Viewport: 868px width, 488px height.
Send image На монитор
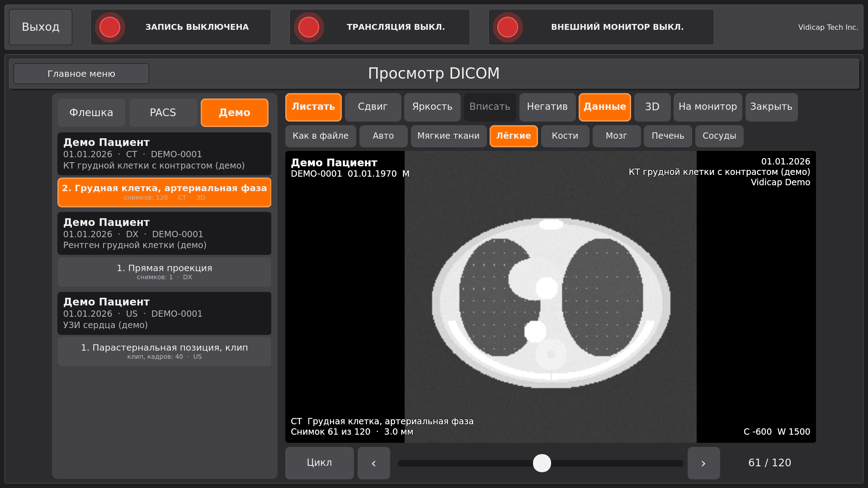(708, 107)
